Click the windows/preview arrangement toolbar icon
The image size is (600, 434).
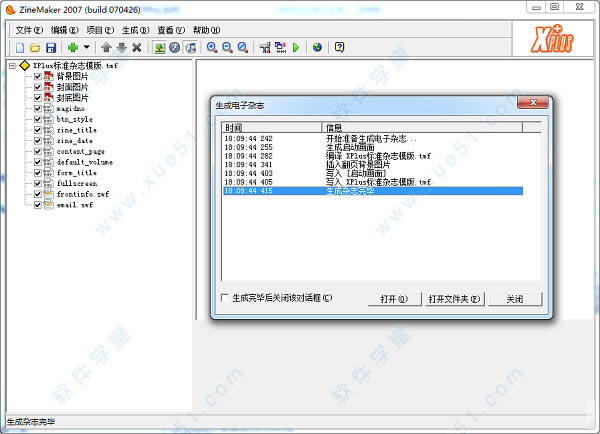(x=280, y=47)
